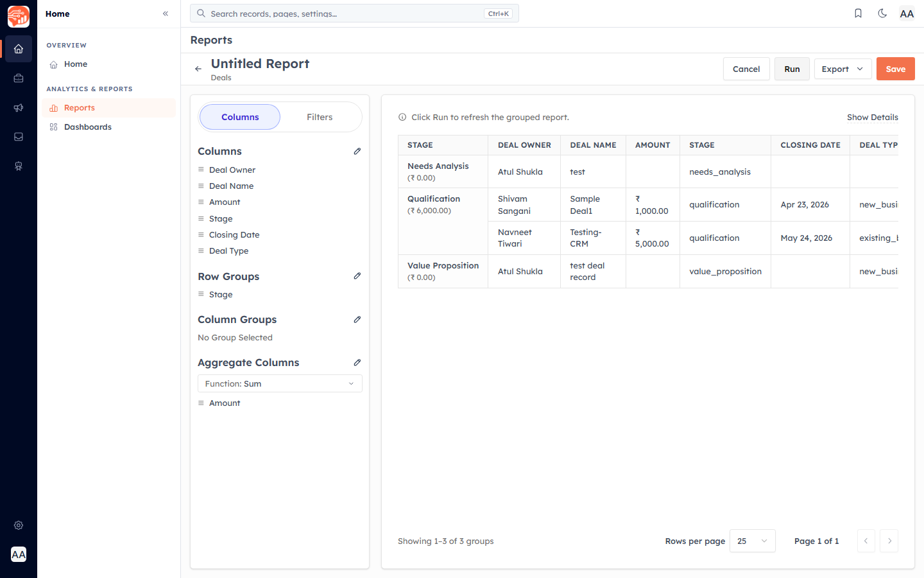The image size is (924, 578).
Task: Select Home in the sidebar menu
Action: click(108, 64)
